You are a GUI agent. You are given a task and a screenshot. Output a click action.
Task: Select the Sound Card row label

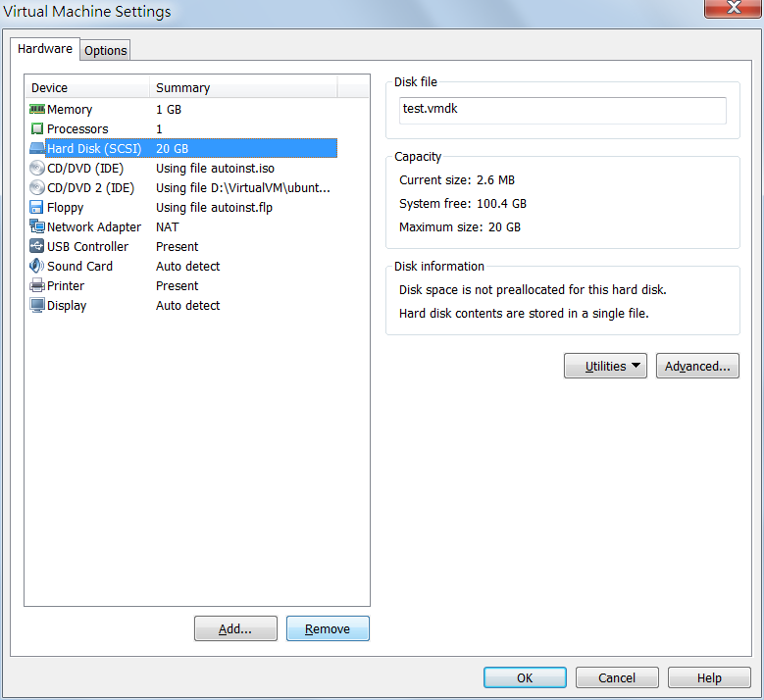(x=79, y=266)
